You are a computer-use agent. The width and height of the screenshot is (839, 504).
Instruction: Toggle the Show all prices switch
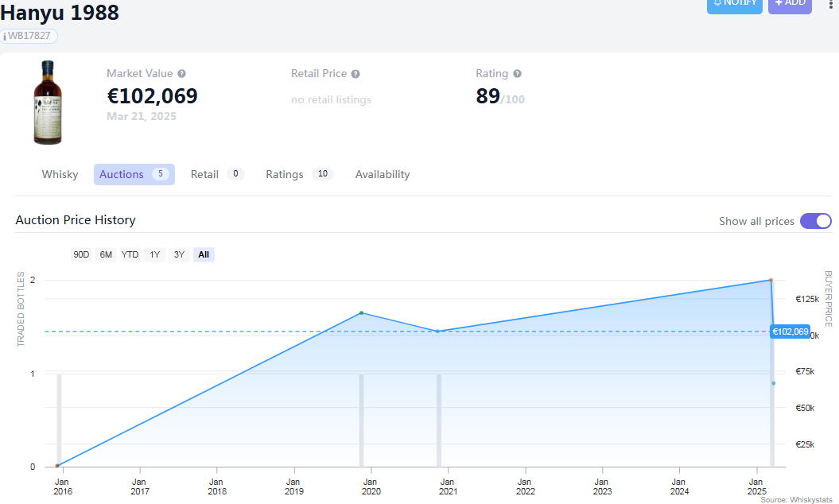click(x=815, y=221)
